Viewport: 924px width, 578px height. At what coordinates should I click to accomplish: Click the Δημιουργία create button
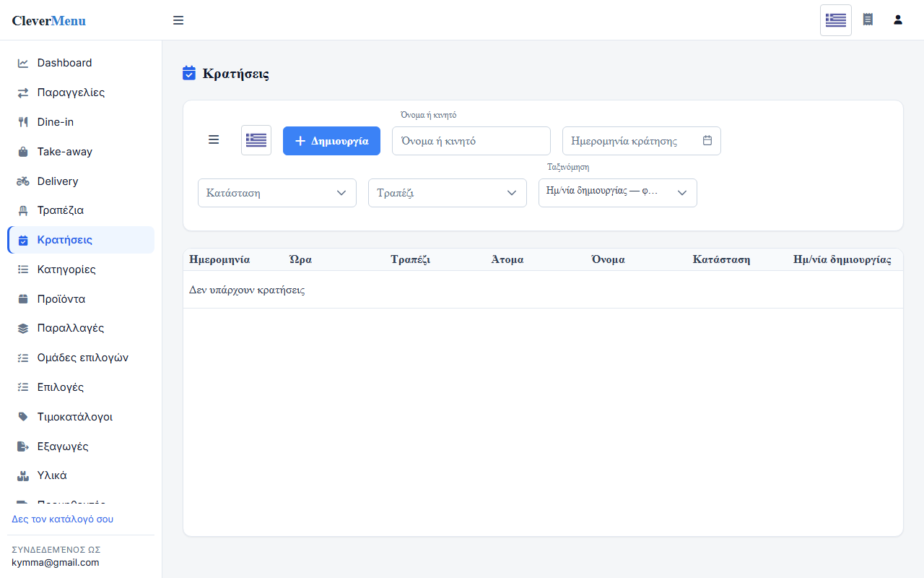(331, 141)
